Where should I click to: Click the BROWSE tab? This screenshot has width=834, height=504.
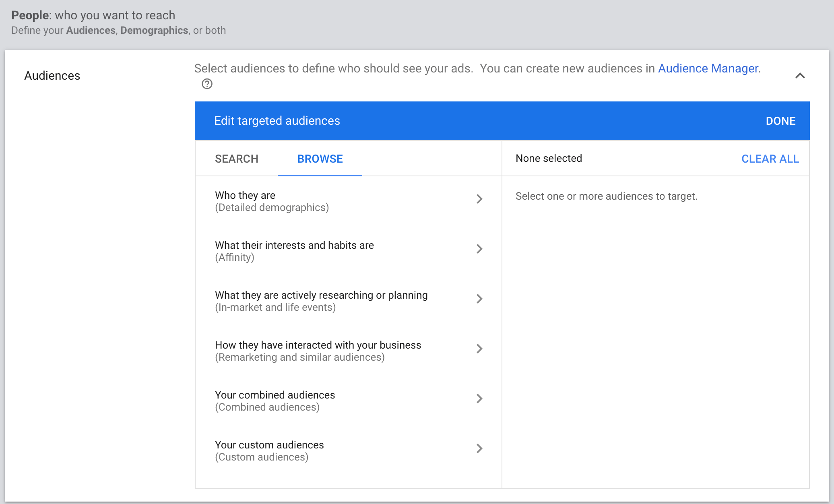(x=320, y=159)
